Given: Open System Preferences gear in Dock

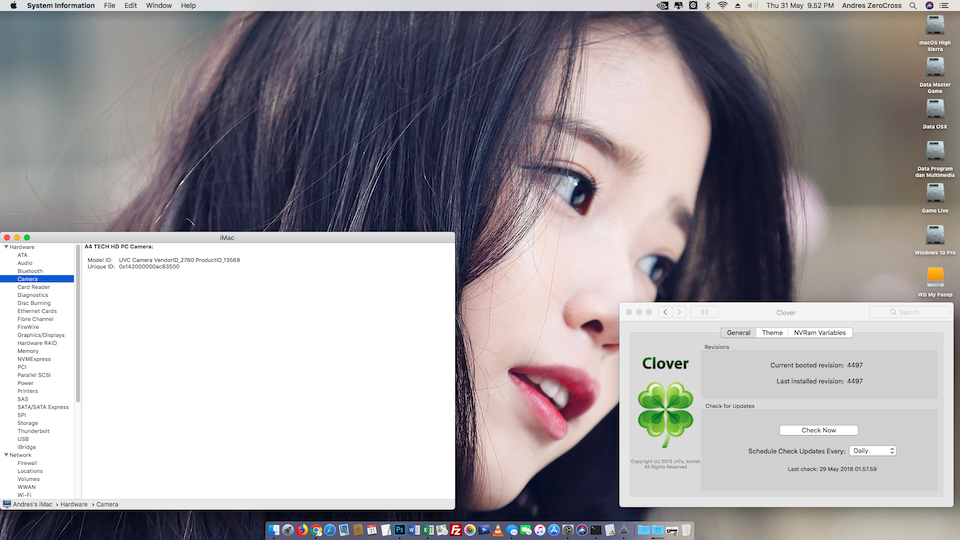Looking at the screenshot, I should point(568,530).
